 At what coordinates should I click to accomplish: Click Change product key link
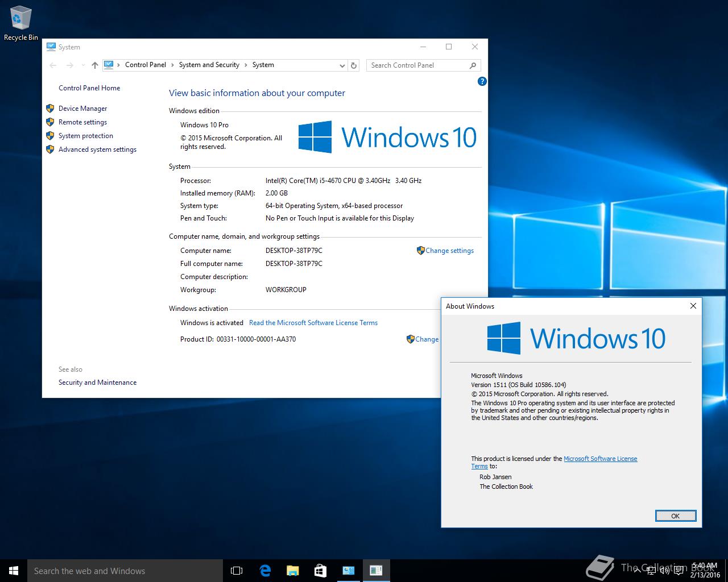click(x=427, y=339)
